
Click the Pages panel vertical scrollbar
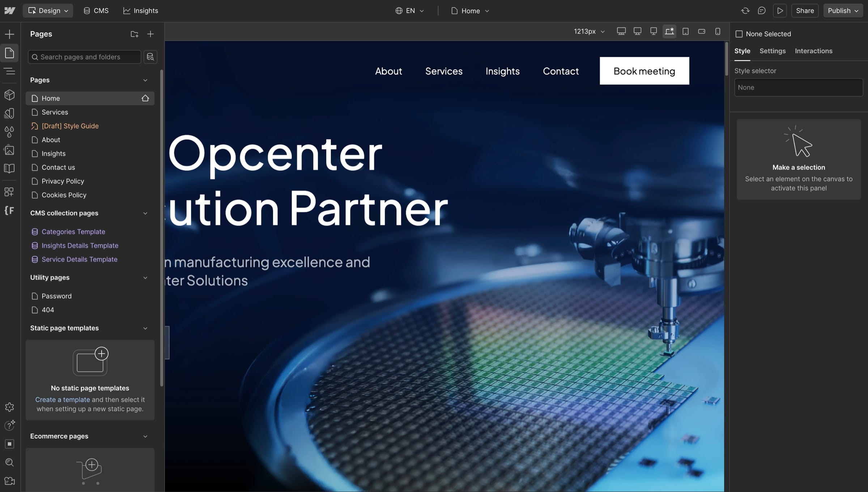pyautogui.click(x=162, y=228)
